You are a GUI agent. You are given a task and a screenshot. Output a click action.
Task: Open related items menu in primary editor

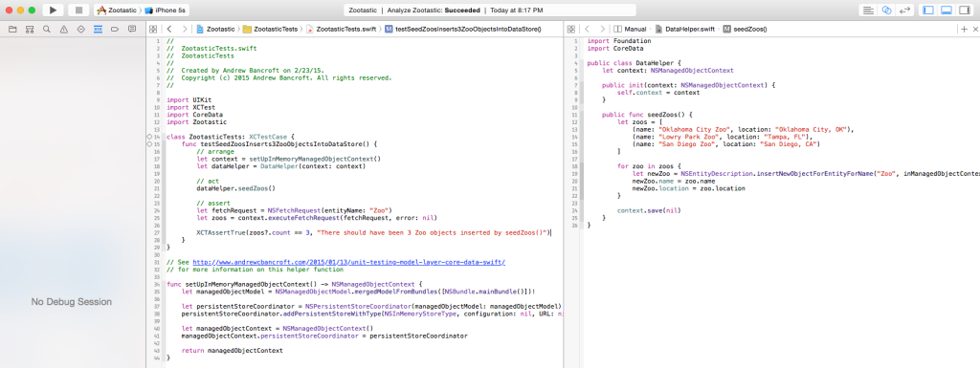click(153, 30)
